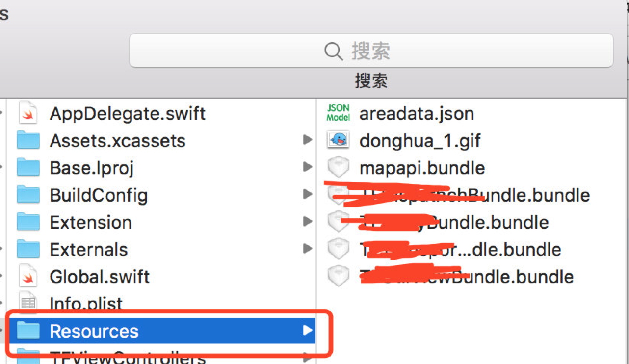This screenshot has height=364, width=629.
Task: Click the arrow on selected Resources row
Action: click(307, 330)
